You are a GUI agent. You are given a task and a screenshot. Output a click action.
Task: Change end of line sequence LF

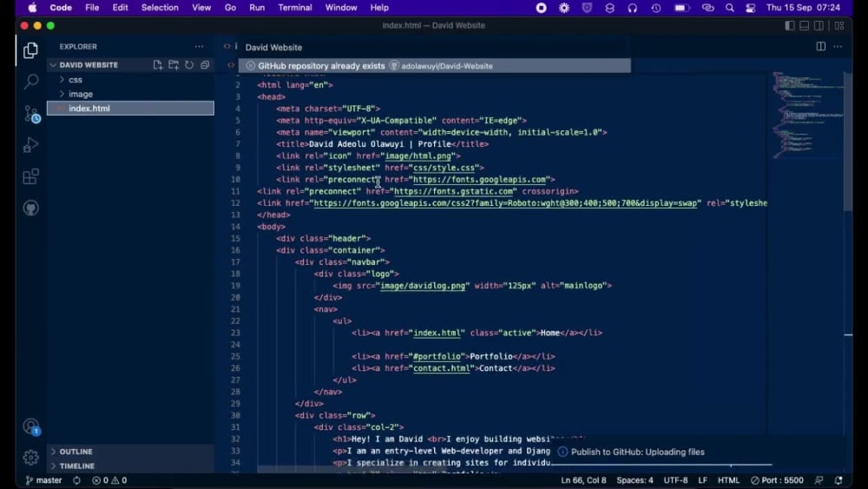(x=702, y=480)
